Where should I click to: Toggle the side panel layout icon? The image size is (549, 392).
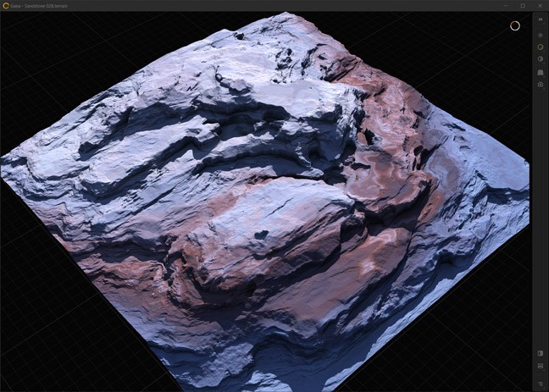coord(541,353)
